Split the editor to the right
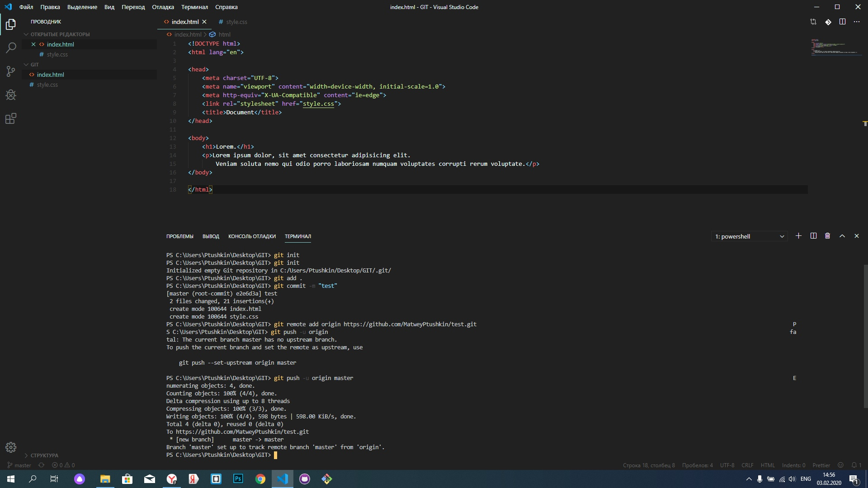Screen dimensions: 868x488 tap(842, 22)
